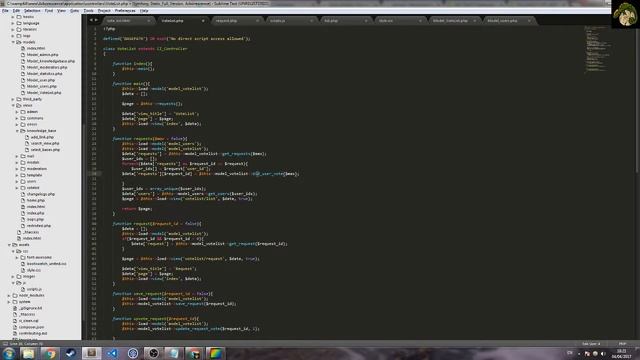Collapse the assets folder
Image resolution: width=640 pixels, height=360 pixels.
[x=9, y=245]
